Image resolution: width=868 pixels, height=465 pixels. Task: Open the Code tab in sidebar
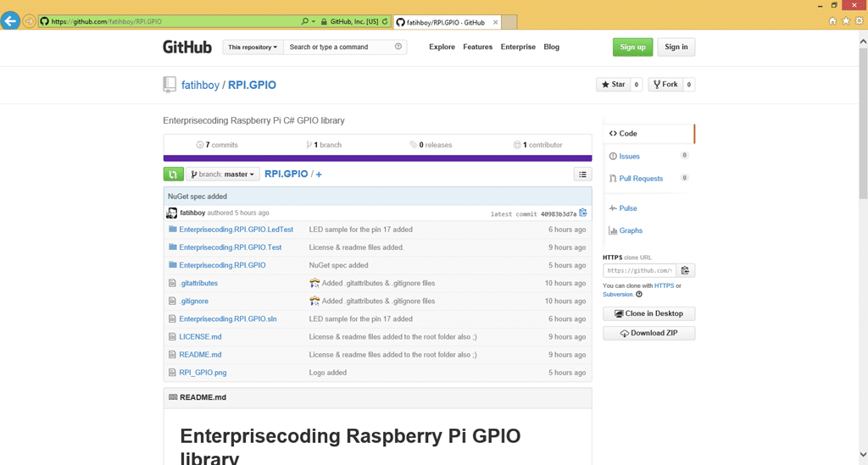click(648, 133)
